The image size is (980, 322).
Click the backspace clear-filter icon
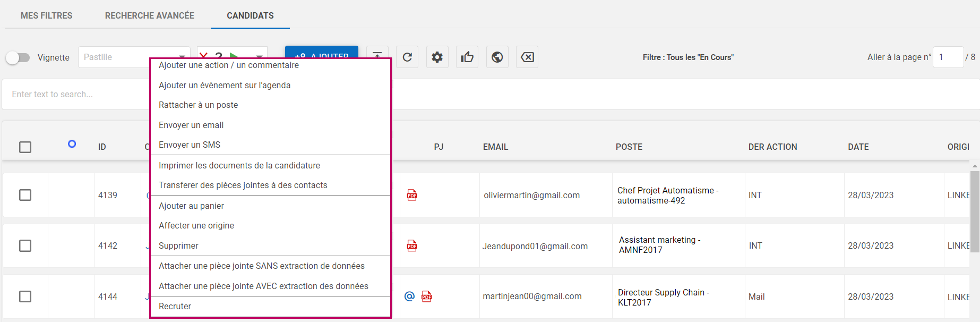click(x=527, y=57)
